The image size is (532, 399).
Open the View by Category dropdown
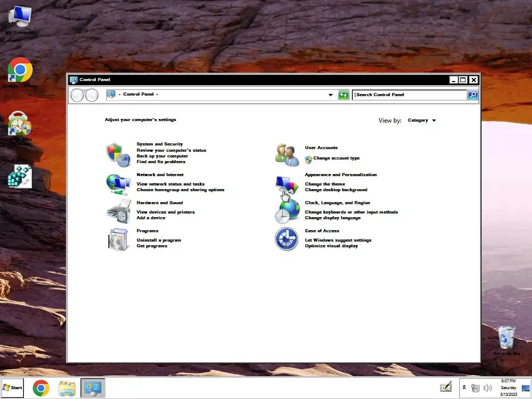pos(422,120)
